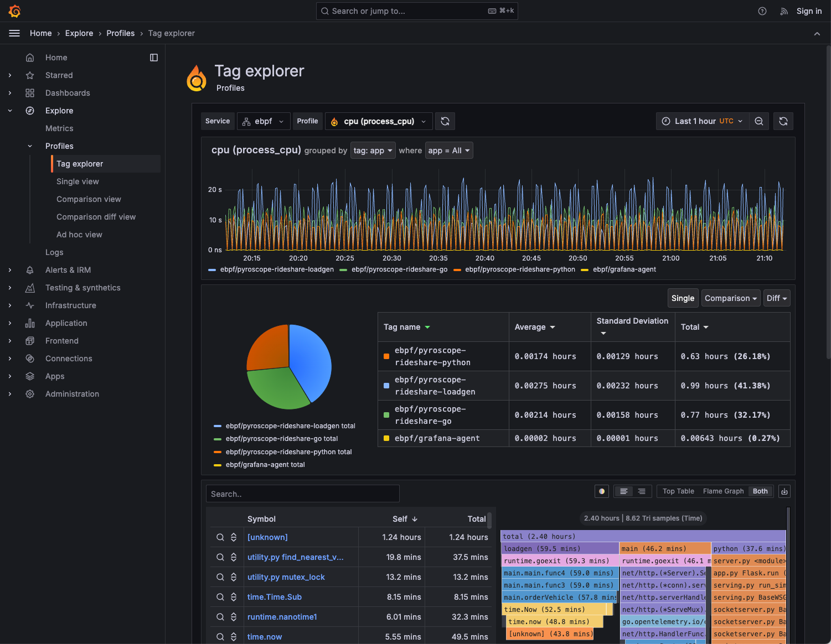Refresh data using the top-right refresh icon
The image size is (831, 644).
[783, 121]
